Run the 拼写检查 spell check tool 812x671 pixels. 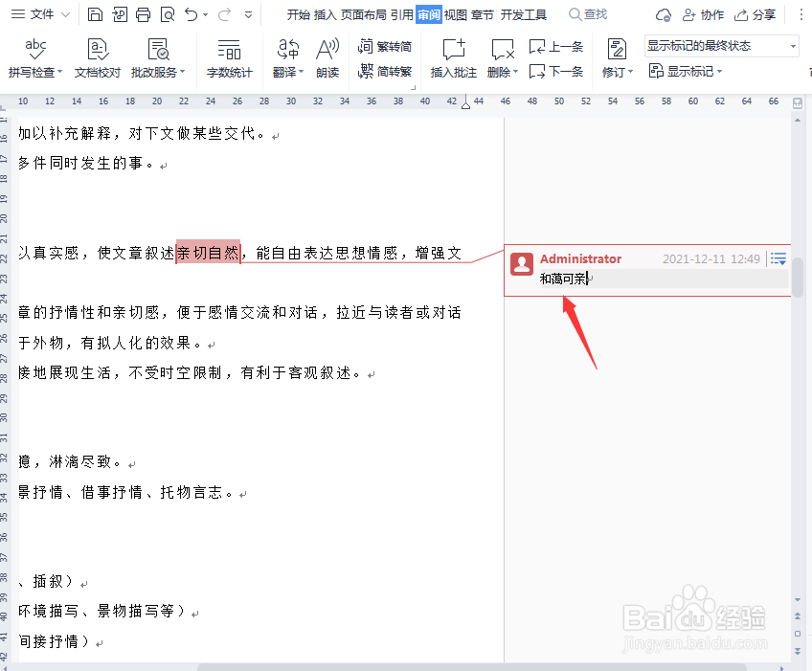coord(34,57)
